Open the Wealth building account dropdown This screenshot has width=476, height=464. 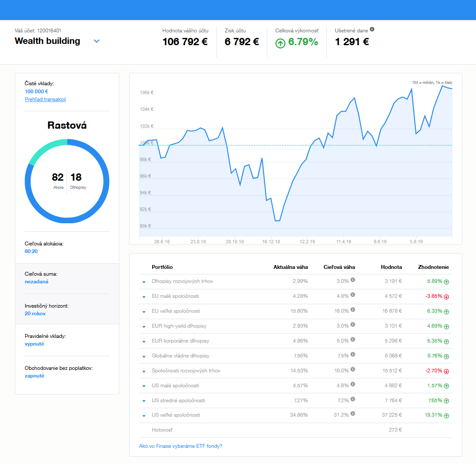(x=97, y=41)
